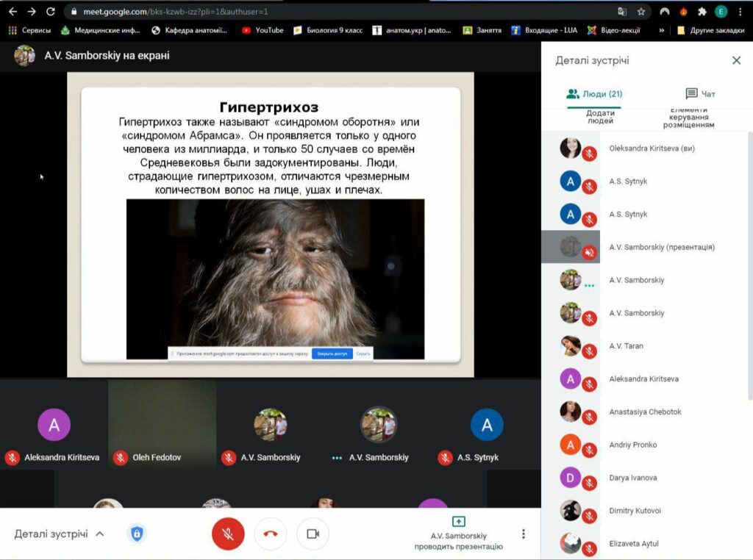Screen dimensions: 753x560
Task: Toggle the red microphone mute button
Action: (228, 534)
